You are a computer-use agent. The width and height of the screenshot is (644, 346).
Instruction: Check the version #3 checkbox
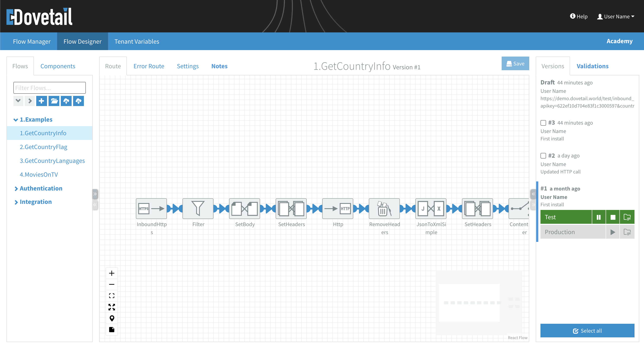pyautogui.click(x=543, y=123)
